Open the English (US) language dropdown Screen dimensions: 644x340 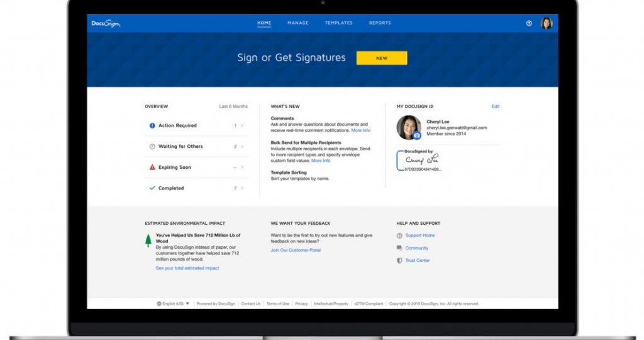click(x=173, y=303)
